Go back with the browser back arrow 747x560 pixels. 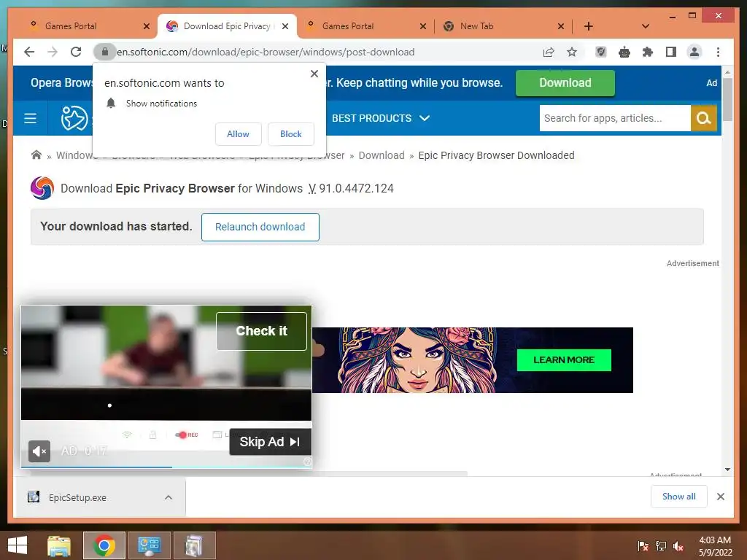29,52
